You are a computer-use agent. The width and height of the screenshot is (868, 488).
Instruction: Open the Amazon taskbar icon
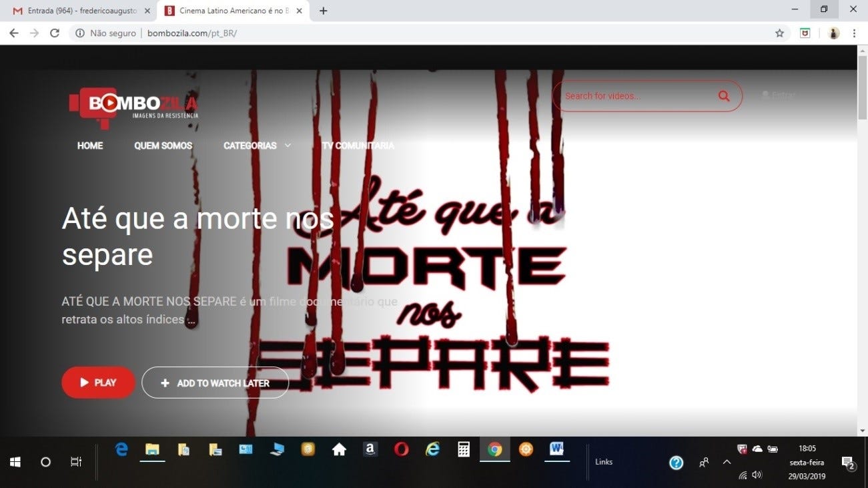click(x=370, y=450)
